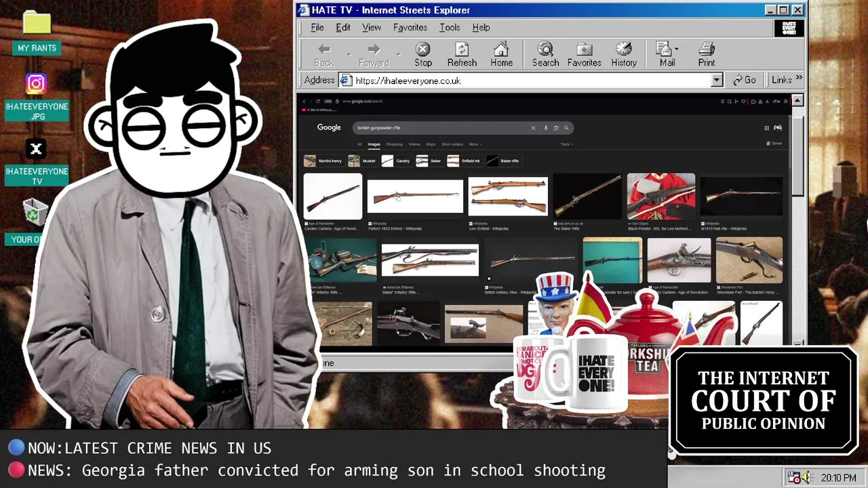Screen dimensions: 868x488
Task: Open the Favorites menu
Action: pyautogui.click(x=410, y=28)
